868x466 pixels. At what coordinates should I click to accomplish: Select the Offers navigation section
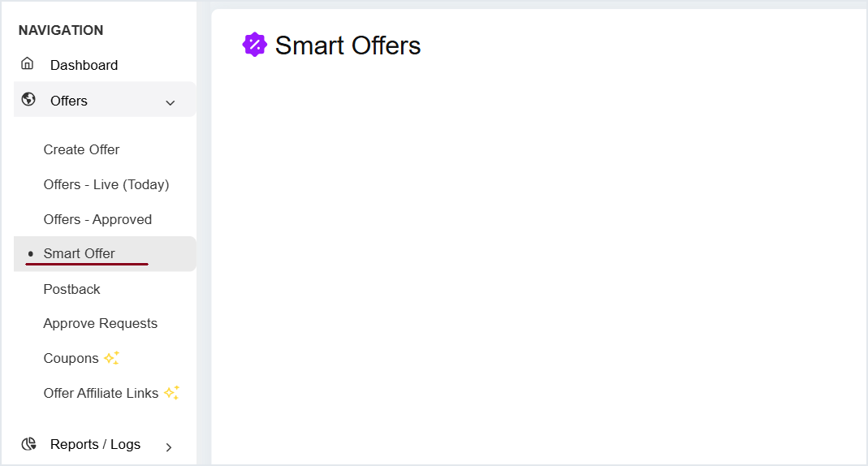(69, 101)
